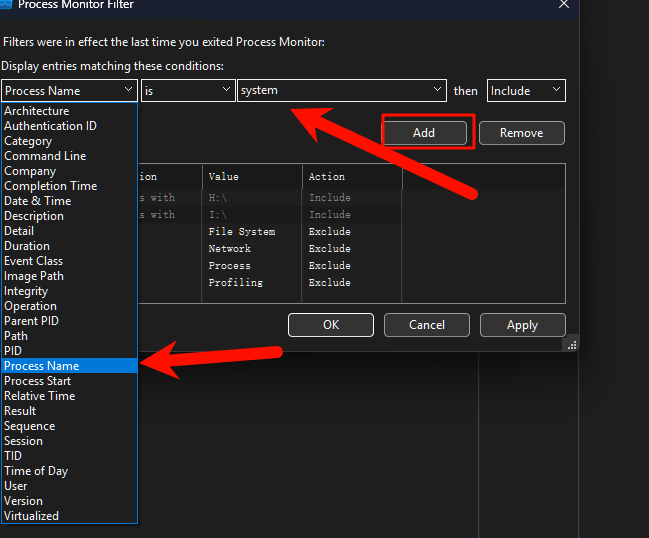Open the 'is' relation dropdown
Viewport: 649px width, 538px height.
188,91
